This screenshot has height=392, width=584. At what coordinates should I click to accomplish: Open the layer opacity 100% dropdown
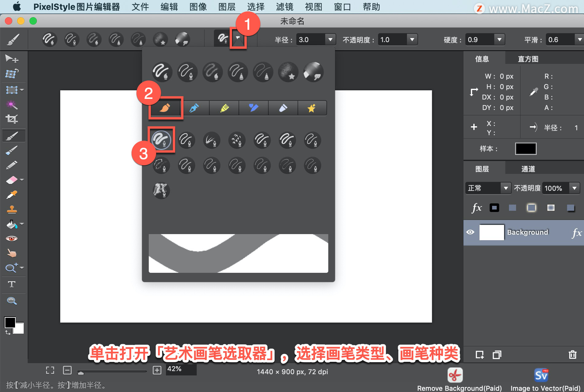pyautogui.click(x=574, y=188)
